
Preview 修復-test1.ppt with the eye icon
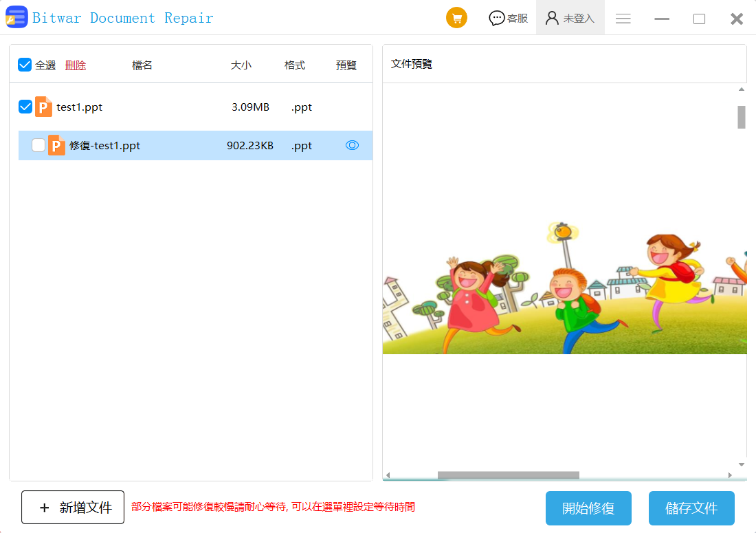[x=353, y=145]
